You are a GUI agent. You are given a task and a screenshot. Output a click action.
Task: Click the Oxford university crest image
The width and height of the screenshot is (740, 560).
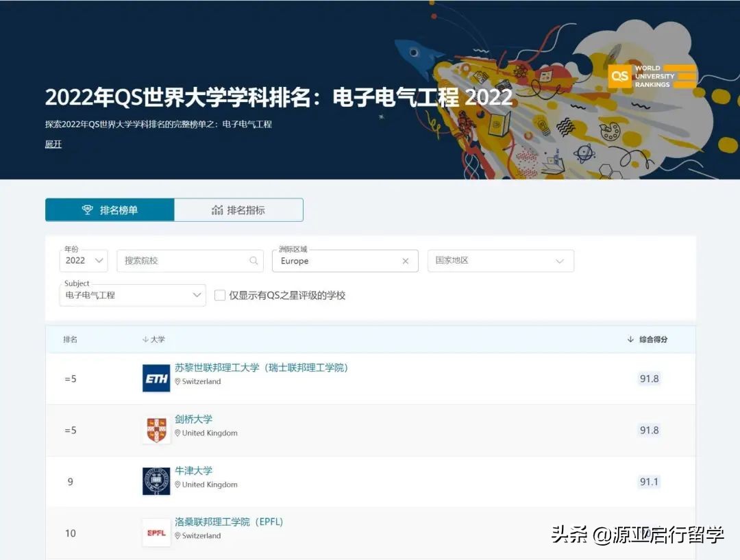[156, 481]
